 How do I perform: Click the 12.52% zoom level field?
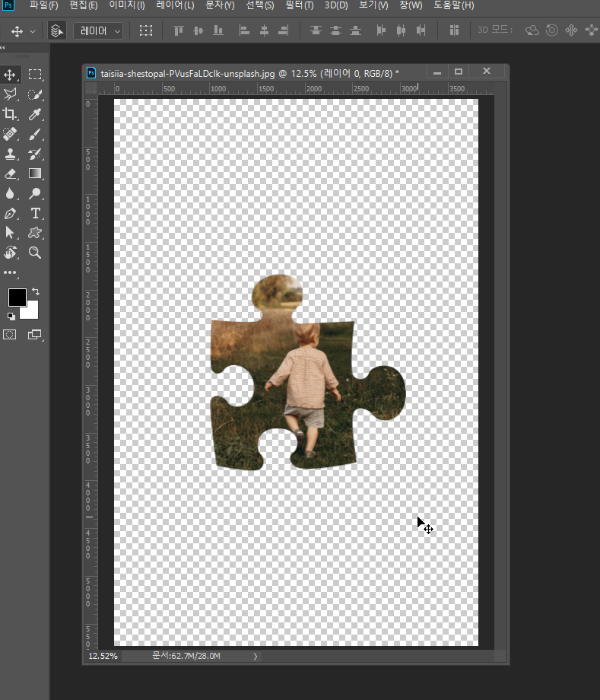103,656
